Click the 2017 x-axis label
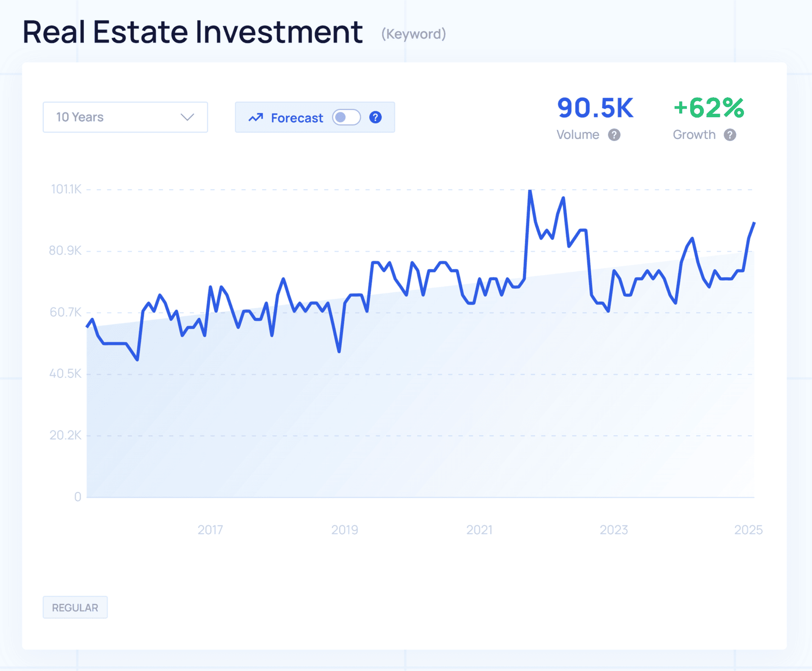This screenshot has height=671, width=812. coord(210,530)
